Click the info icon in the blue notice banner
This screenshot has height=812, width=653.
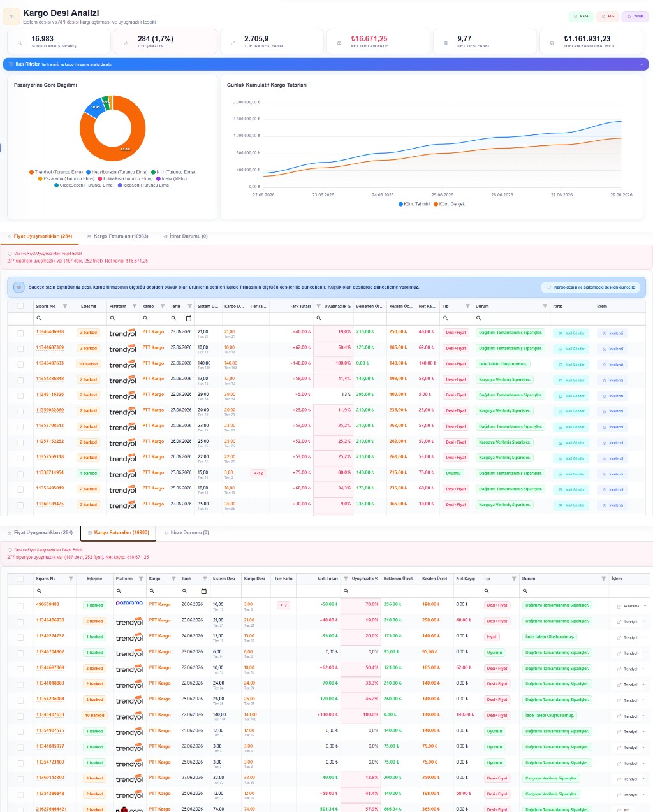[x=19, y=287]
